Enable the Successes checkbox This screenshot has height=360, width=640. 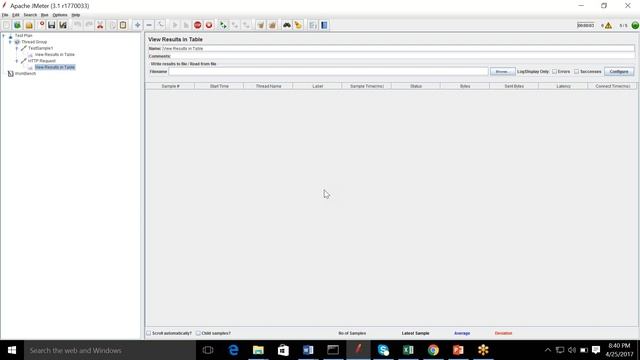576,71
